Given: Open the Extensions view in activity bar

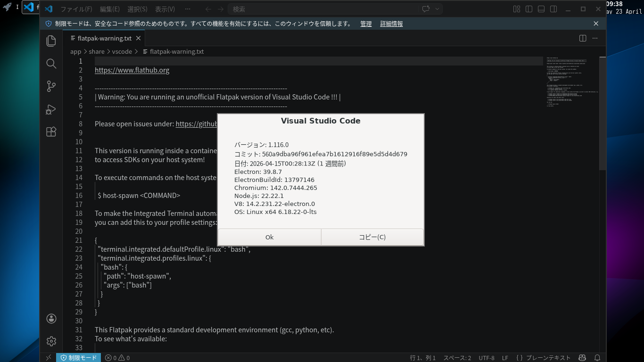Looking at the screenshot, I should tap(51, 132).
